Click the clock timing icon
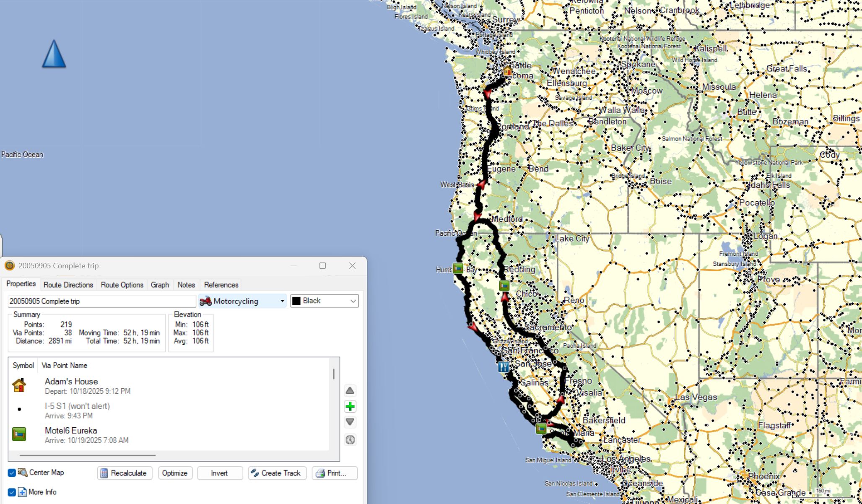The height and width of the screenshot is (504, 862). (x=350, y=440)
